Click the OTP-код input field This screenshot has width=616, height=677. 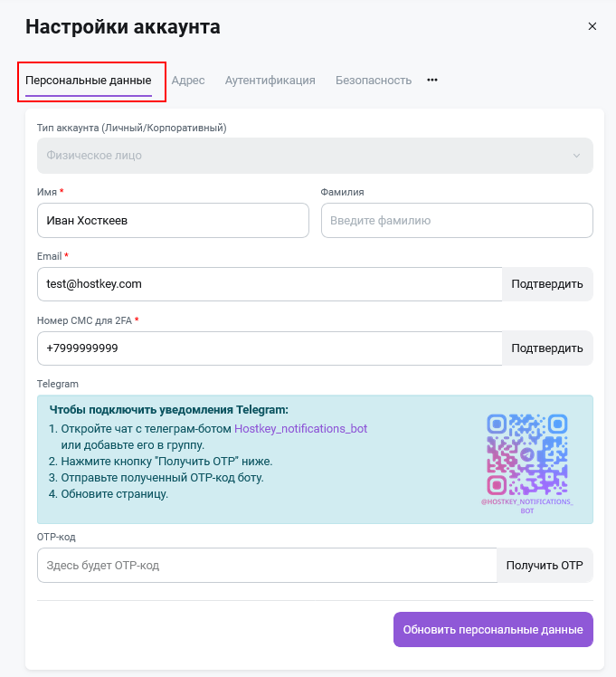(267, 566)
